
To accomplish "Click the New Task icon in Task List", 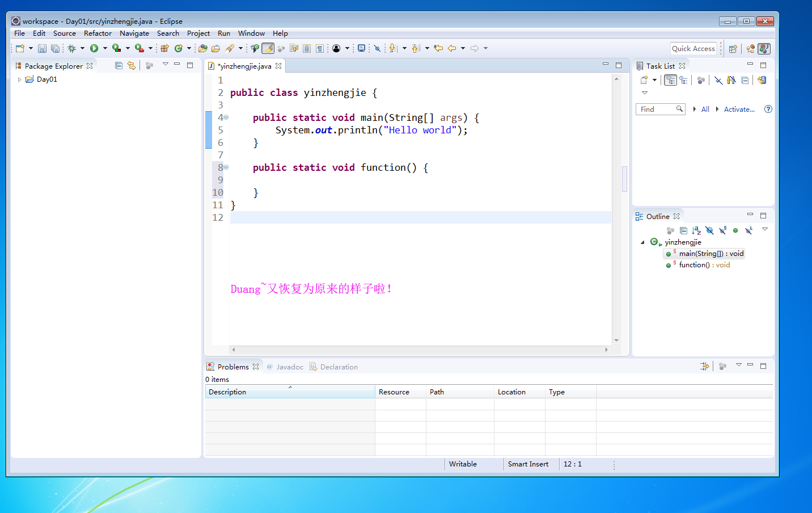I will [x=644, y=80].
